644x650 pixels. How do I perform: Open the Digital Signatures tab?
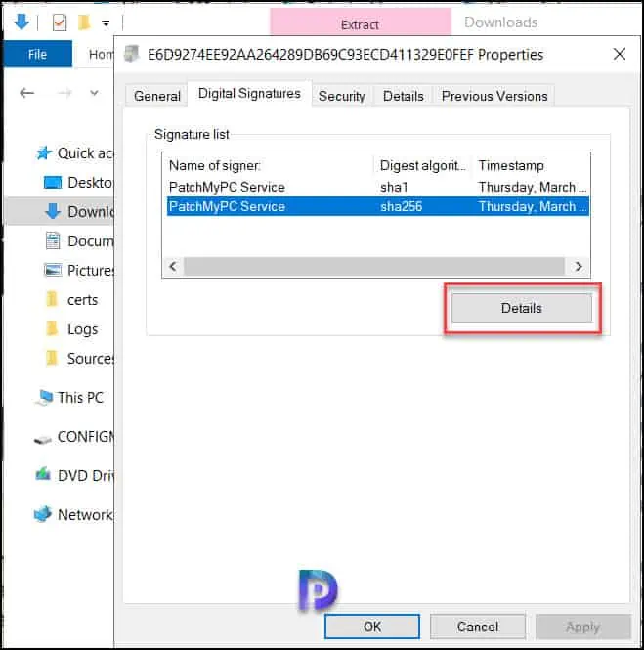pos(249,94)
